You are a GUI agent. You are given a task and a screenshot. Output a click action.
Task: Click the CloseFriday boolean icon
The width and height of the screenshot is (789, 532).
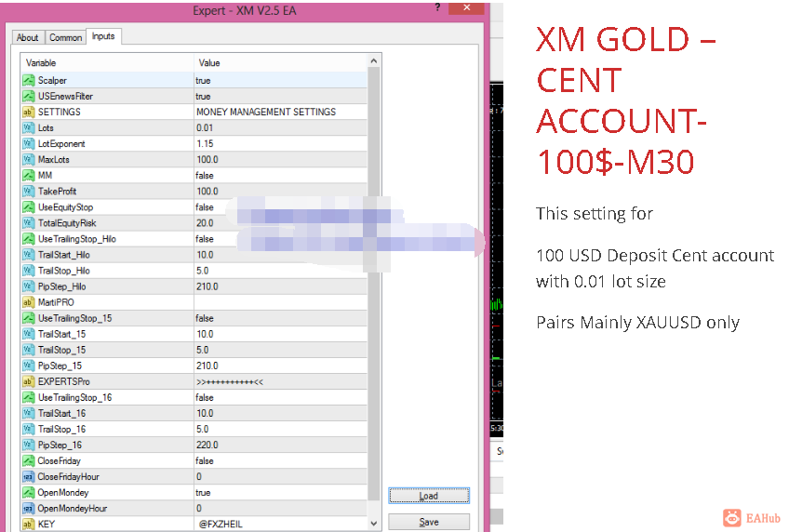pyautogui.click(x=29, y=460)
